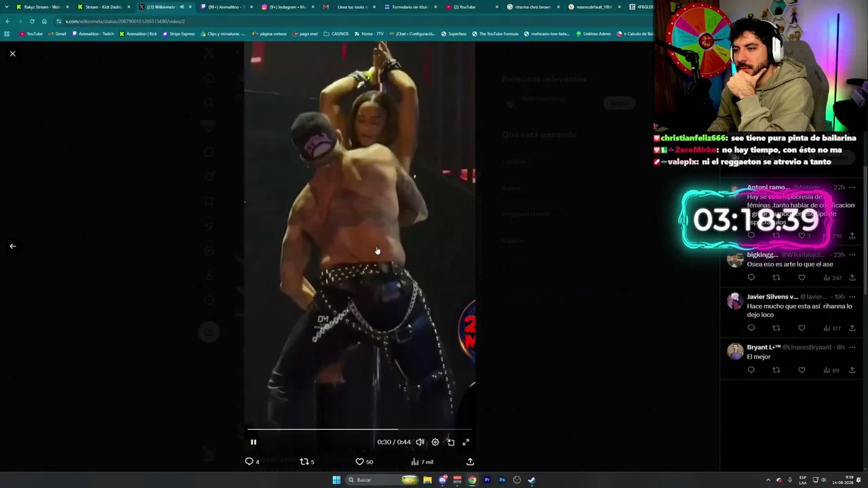
Task: Reply to the Bryant L comment
Action: [x=751, y=370]
